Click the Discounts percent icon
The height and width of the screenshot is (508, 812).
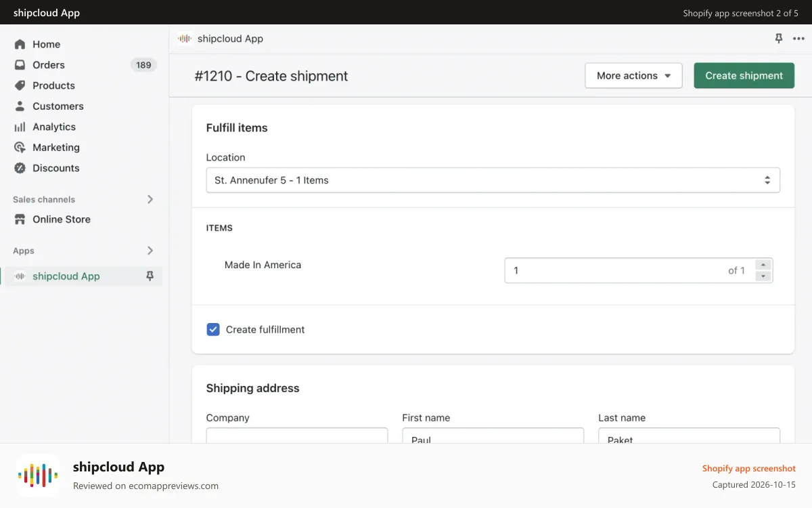pyautogui.click(x=20, y=168)
